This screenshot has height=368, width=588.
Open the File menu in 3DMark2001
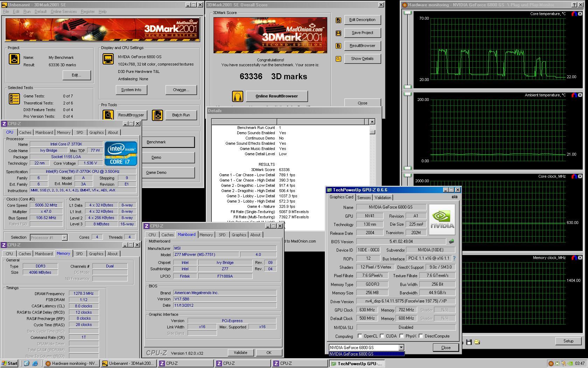6,12
